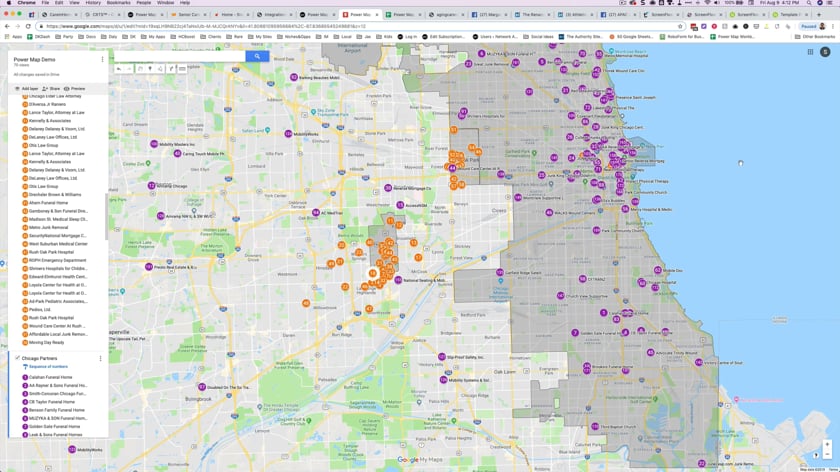Open the Power Map Demo options menu
The image size is (840, 472).
(x=102, y=59)
